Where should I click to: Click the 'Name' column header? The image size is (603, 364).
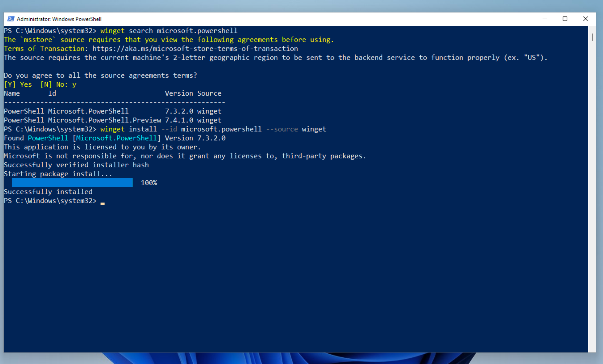[x=12, y=93]
